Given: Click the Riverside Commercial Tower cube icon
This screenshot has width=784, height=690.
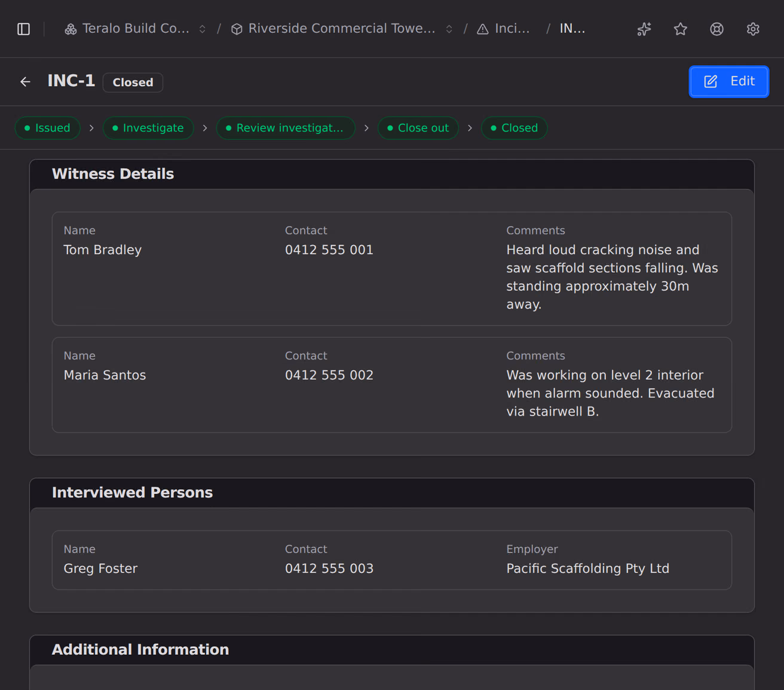Looking at the screenshot, I should pos(237,29).
